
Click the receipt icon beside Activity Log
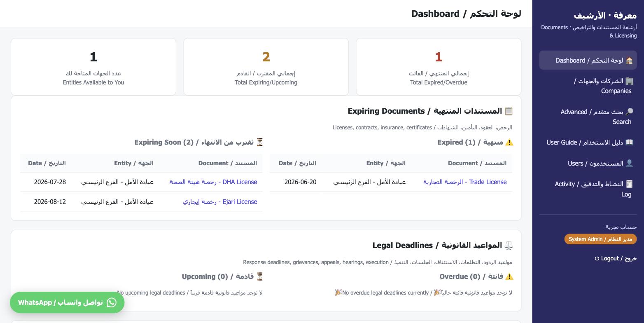tap(629, 184)
